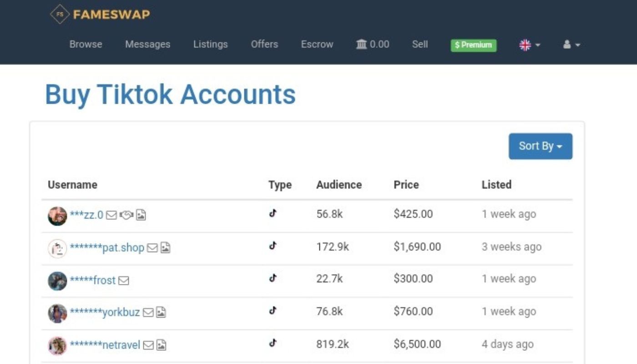Click the Listed column header

click(496, 185)
